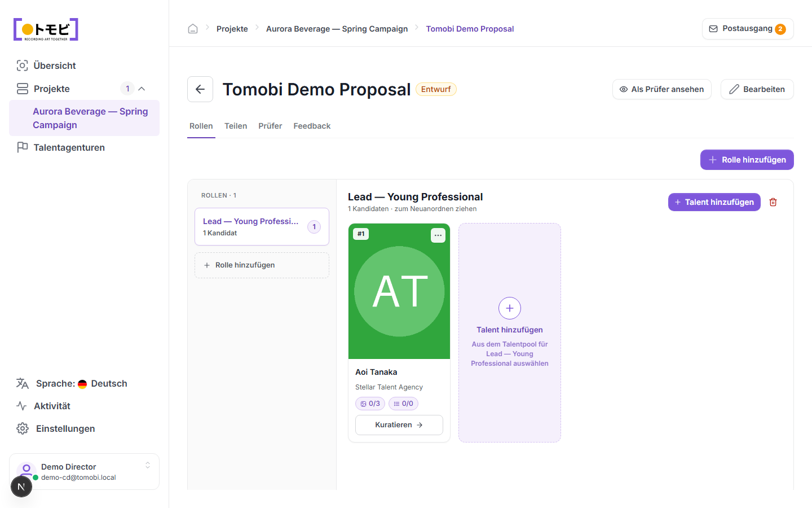
Task: Click the Postausgang count badge 2
Action: coord(780,29)
